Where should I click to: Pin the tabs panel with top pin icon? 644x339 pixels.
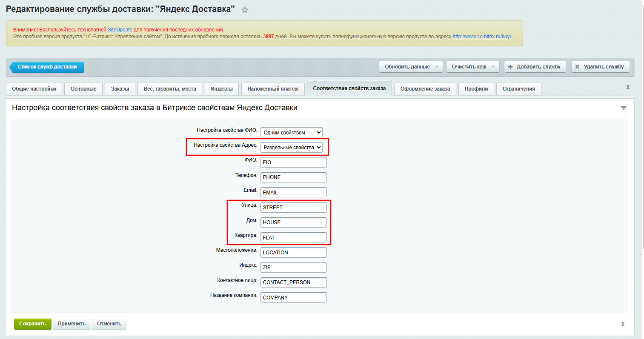tap(627, 88)
